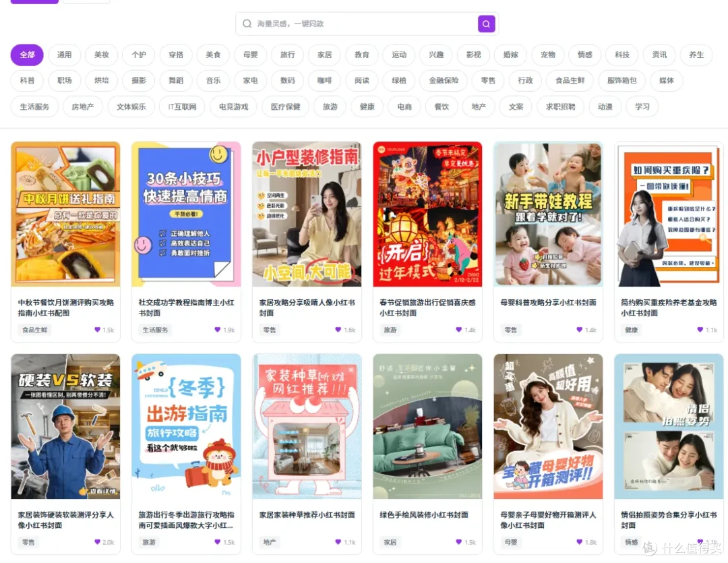728x563 pixels.
Task: Pick the 电竞游戏 category filter
Action: pos(234,107)
